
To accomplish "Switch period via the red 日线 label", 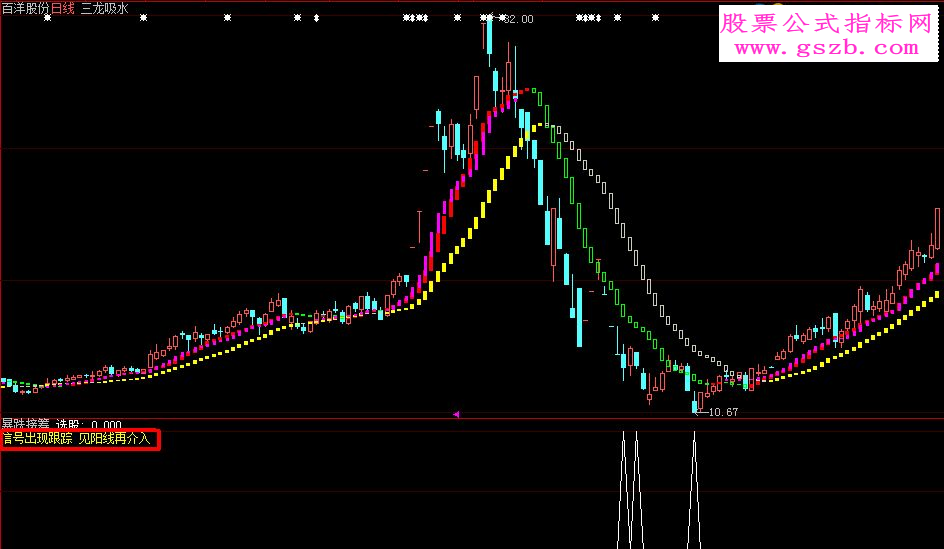I will point(63,8).
